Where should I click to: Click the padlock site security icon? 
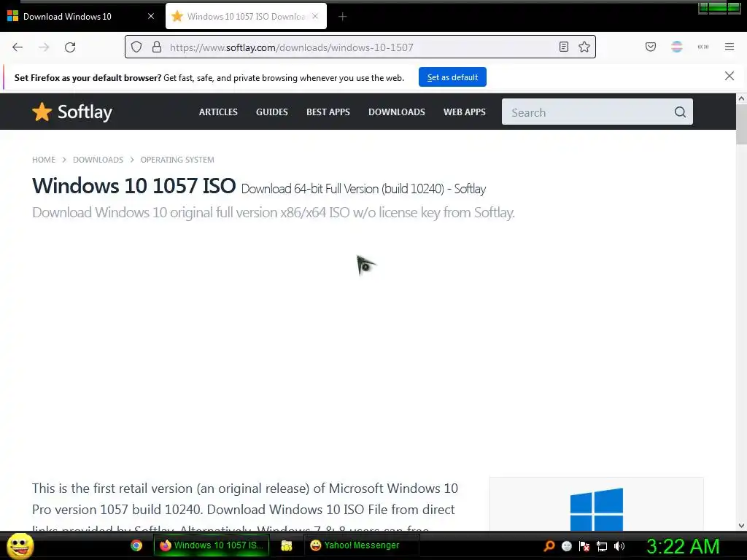(x=157, y=47)
